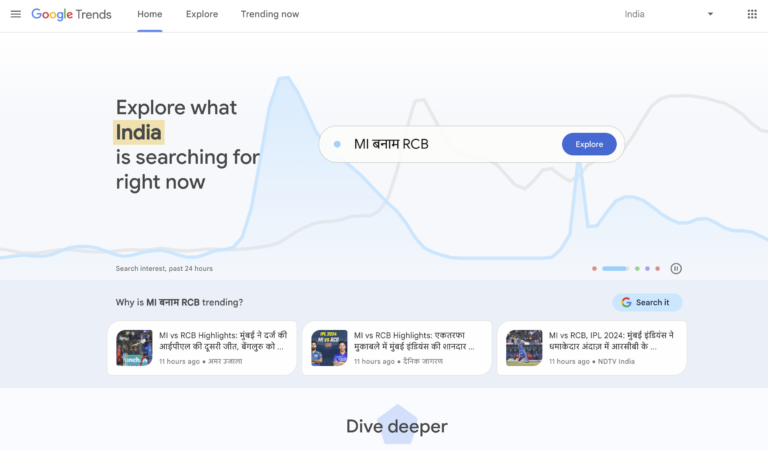The width and height of the screenshot is (768, 451).
Task: Select the first red carousel dot
Action: click(594, 268)
